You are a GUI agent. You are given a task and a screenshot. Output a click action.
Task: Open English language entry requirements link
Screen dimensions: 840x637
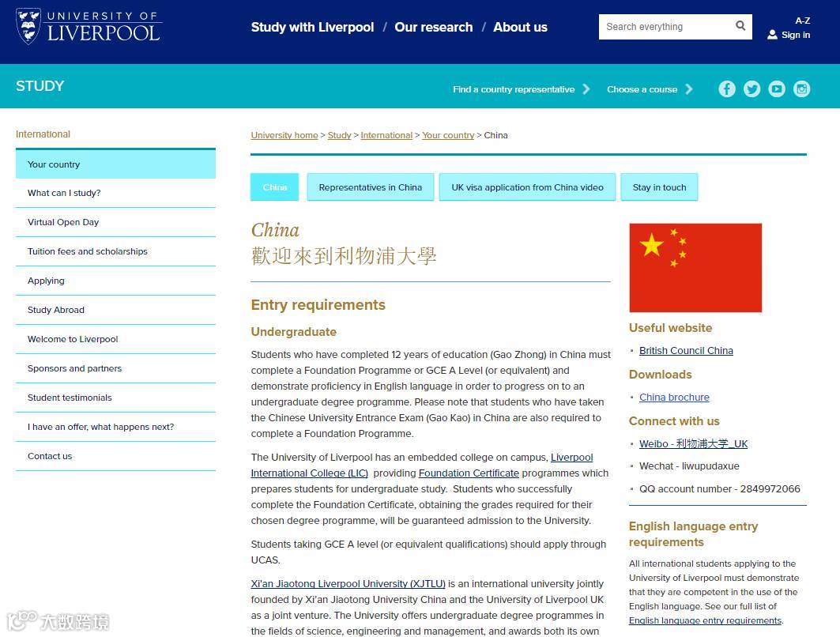[x=705, y=620]
